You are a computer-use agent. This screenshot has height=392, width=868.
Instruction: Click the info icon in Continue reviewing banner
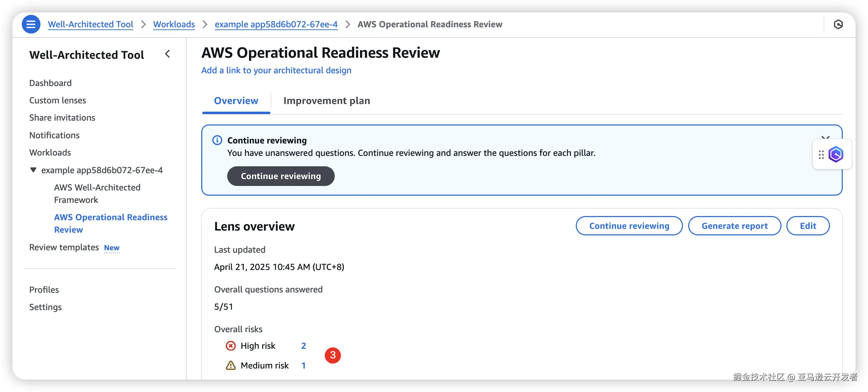(217, 140)
